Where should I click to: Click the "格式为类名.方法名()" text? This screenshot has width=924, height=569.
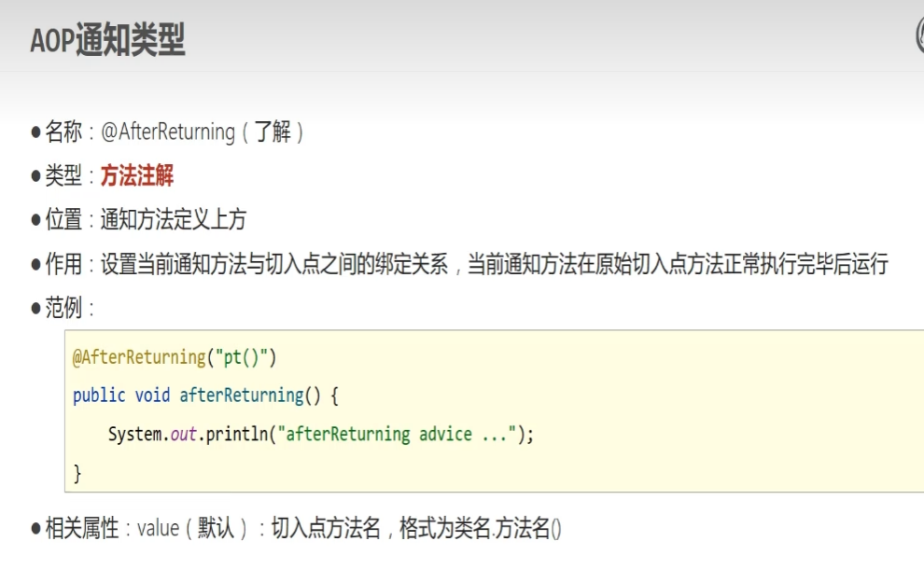pos(481,529)
